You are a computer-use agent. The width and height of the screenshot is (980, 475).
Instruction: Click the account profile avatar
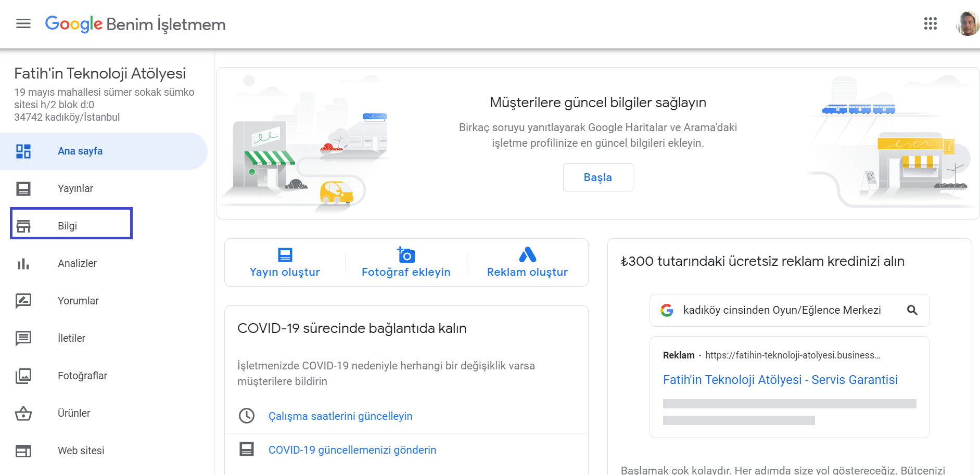click(967, 23)
